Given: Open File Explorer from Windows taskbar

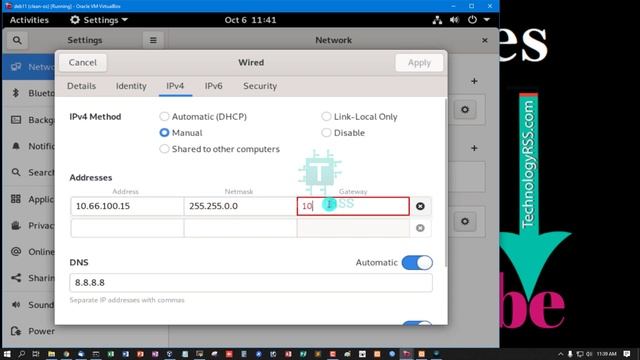Looking at the screenshot, I should pyautogui.click(x=51, y=354).
